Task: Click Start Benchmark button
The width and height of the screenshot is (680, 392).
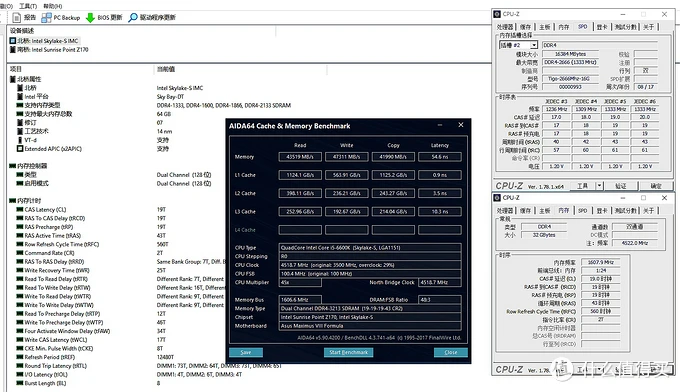Action: [x=348, y=353]
